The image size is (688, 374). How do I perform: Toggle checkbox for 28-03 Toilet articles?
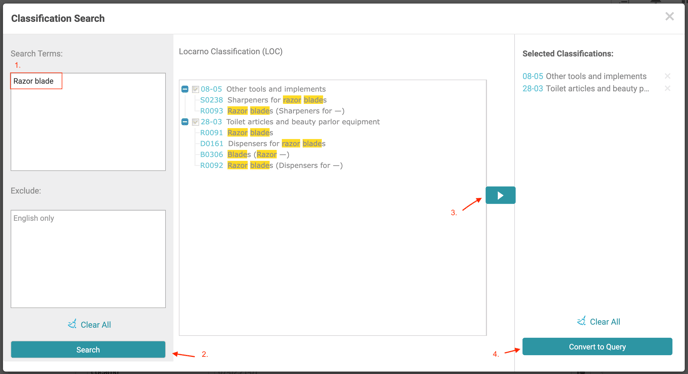(195, 122)
